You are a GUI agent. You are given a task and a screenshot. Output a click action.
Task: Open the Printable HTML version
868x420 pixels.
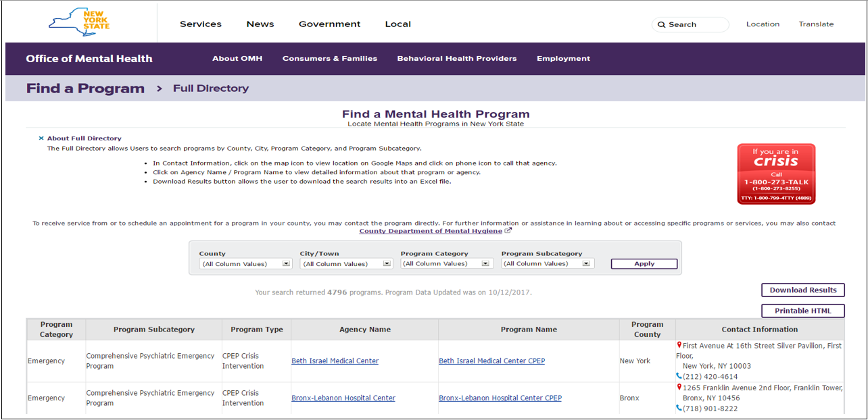pyautogui.click(x=803, y=311)
